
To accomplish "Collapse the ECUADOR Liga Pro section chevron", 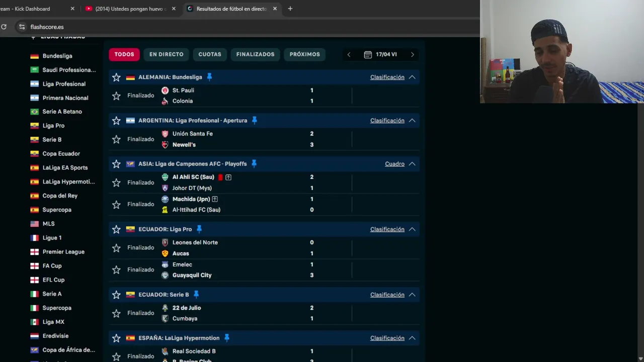I will coord(412,229).
